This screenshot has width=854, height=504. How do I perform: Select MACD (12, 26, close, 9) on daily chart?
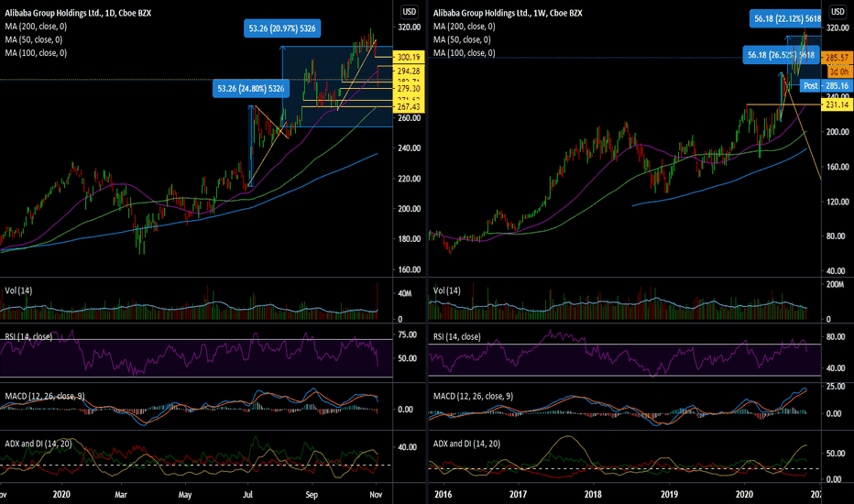pyautogui.click(x=45, y=396)
